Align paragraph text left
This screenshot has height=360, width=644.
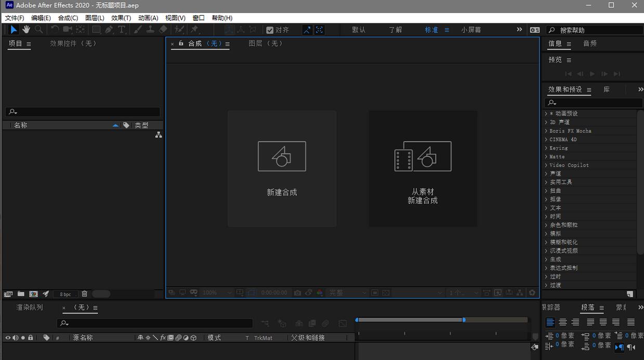click(x=550, y=323)
